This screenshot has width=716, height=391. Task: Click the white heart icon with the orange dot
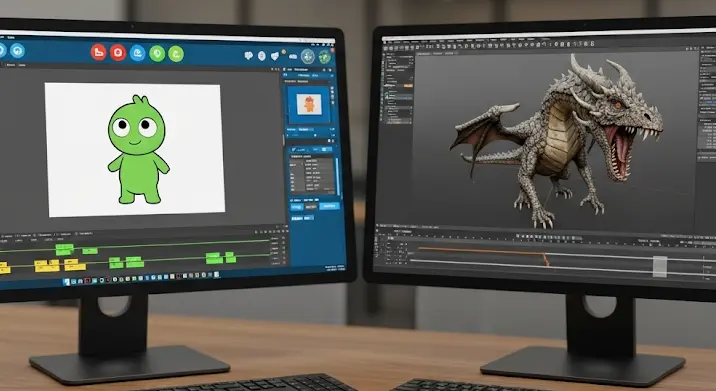(275, 56)
